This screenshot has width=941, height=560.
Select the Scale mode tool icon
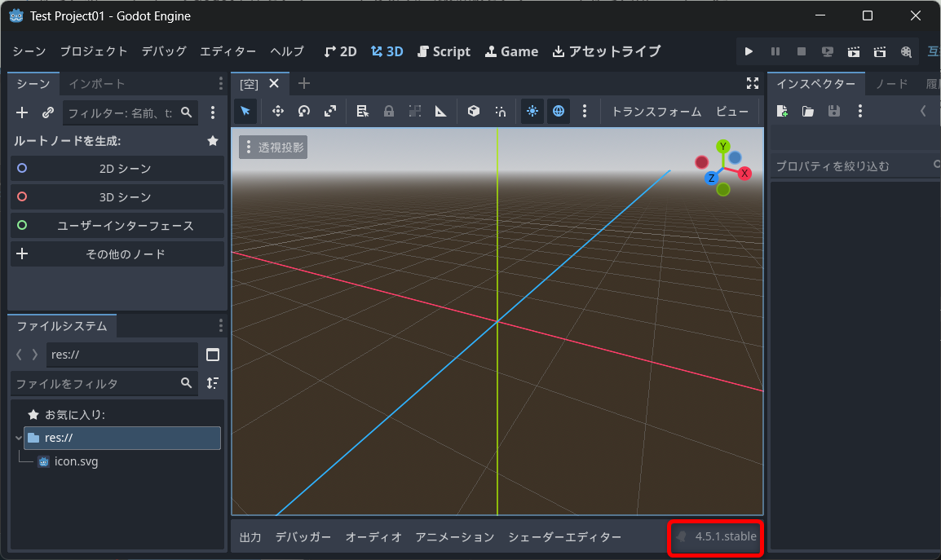point(330,112)
